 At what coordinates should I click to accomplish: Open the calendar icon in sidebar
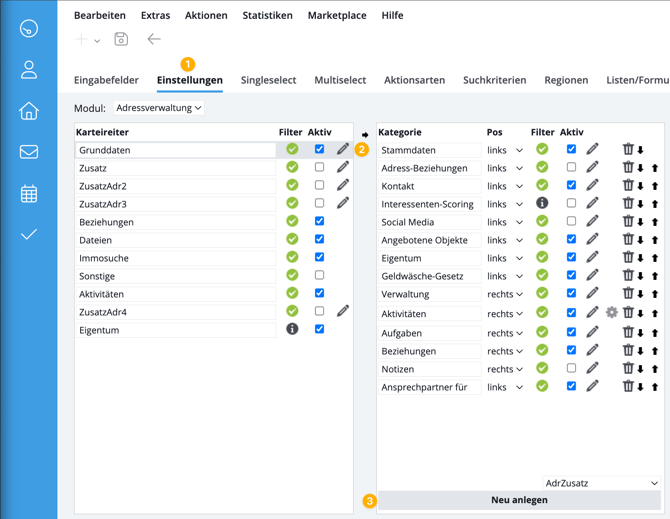[29, 193]
